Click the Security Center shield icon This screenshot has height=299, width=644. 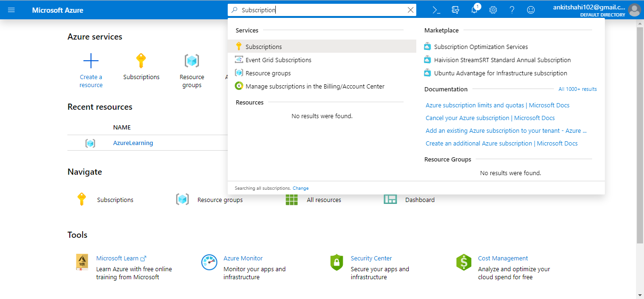tap(337, 262)
